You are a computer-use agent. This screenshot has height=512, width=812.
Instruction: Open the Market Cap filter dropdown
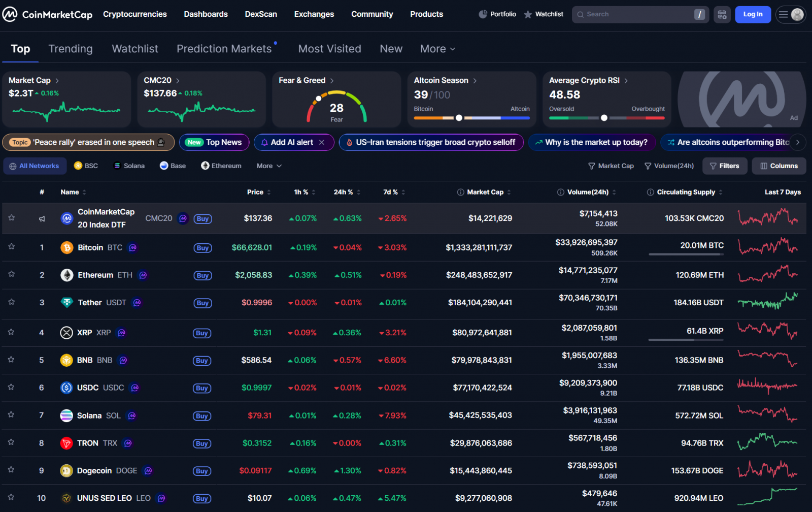tap(611, 166)
